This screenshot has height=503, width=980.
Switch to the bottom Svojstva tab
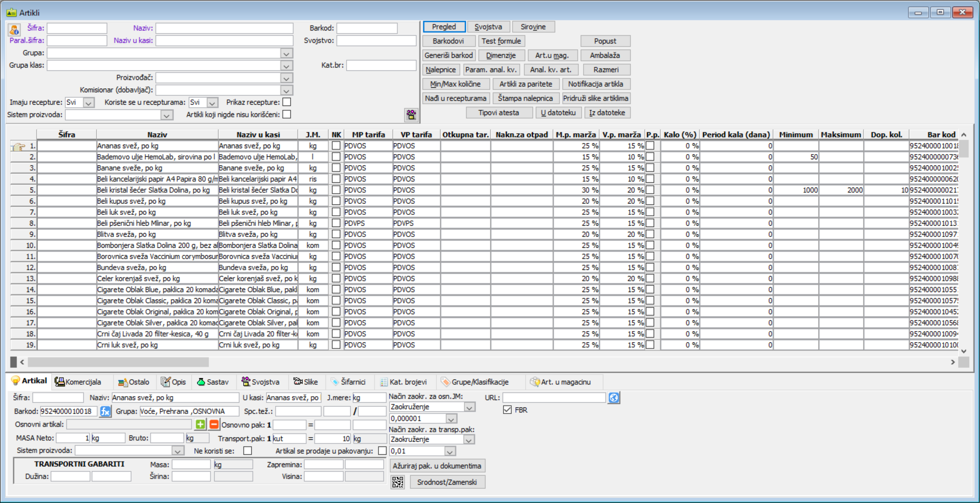(x=261, y=382)
